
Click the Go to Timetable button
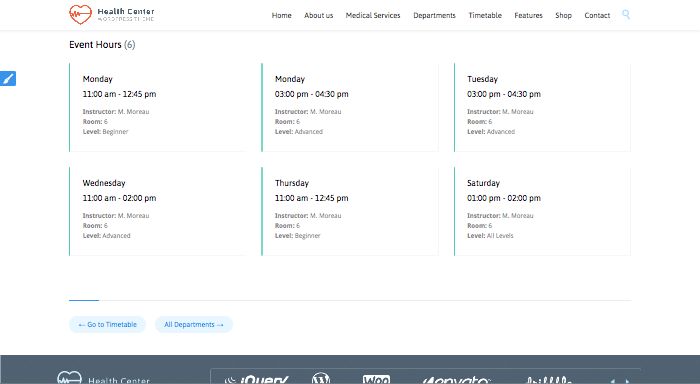point(108,325)
